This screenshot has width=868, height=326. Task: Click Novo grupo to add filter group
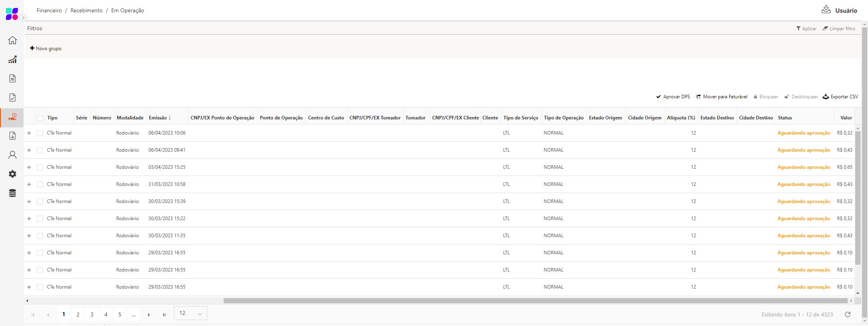(x=46, y=49)
